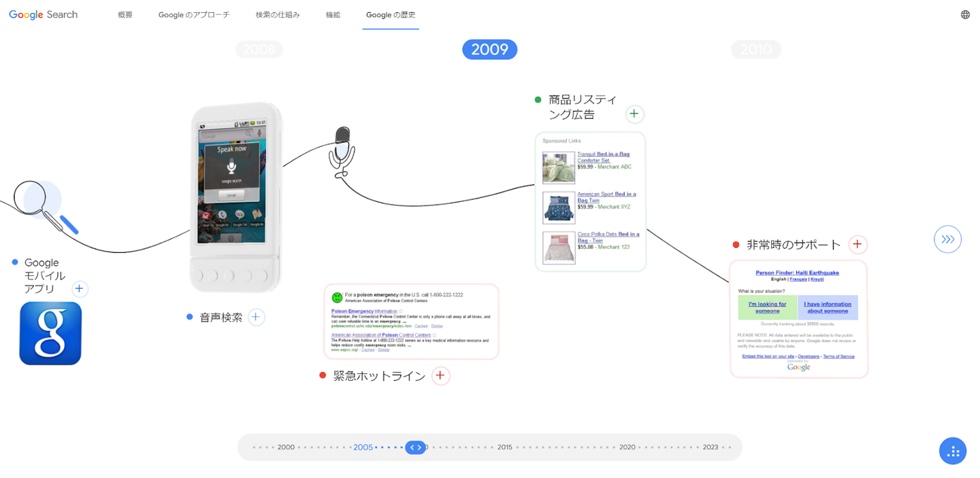Viewport: 980px width, 478px height.
Task: Select 2000 on the timeline scrubber
Action: point(286,447)
